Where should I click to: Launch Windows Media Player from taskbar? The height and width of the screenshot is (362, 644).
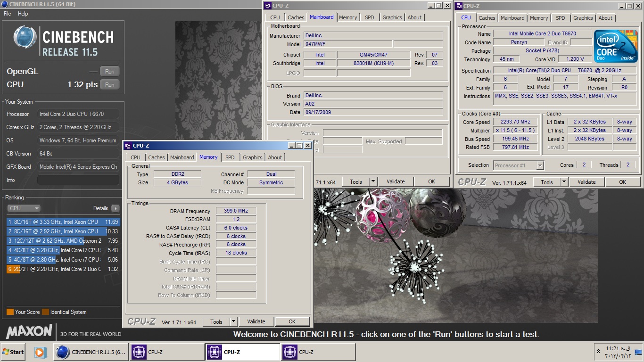pyautogui.click(x=40, y=352)
